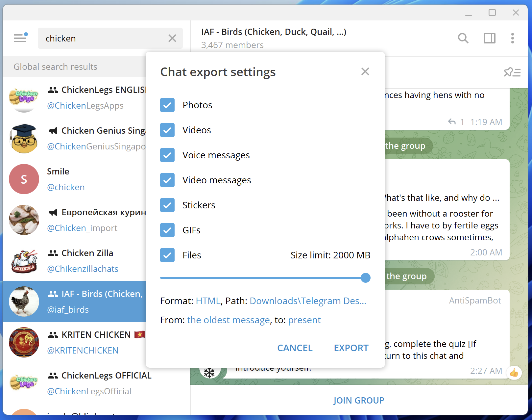Viewport: 532px width, 420px height.
Task: Click the thumbs-up reaction on message
Action: 514,373
